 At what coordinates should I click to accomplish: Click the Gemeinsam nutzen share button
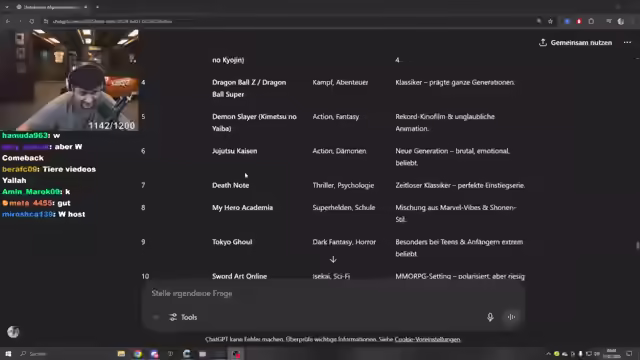(576, 42)
